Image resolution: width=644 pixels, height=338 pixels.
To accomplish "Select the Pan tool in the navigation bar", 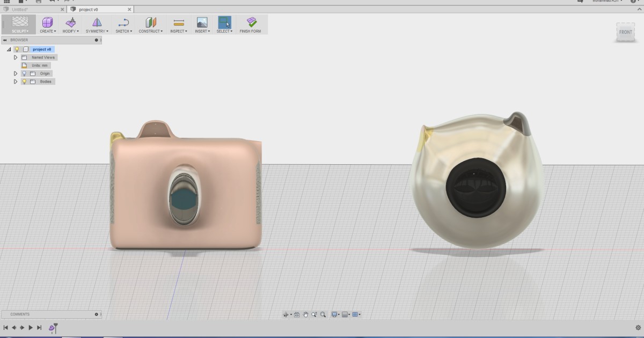I will click(305, 314).
